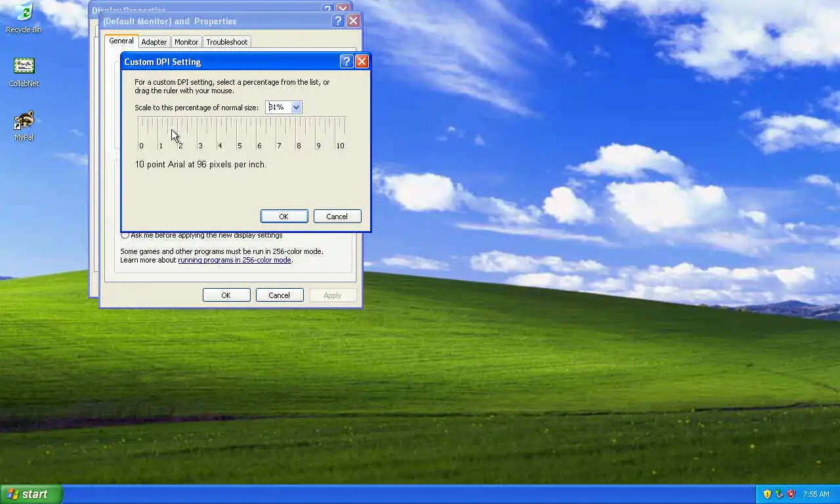
Task: Switch to the Troubleshoot tab
Action: (x=226, y=42)
